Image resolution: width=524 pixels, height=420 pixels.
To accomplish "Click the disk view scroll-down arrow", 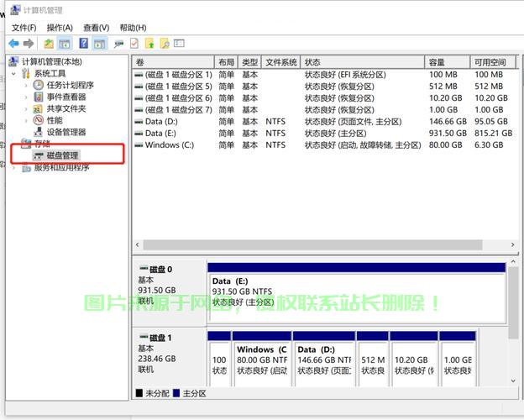I will 513,381.
